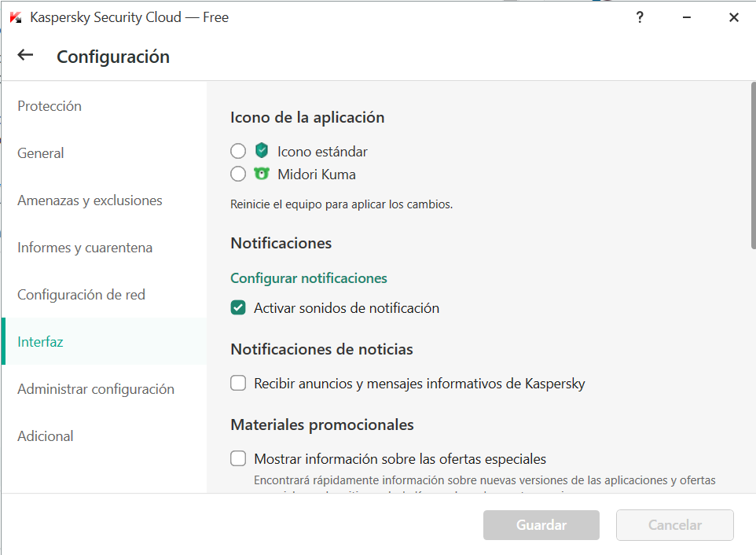Select the Midori Kuma radio button
The image size is (756, 555).
[238, 174]
